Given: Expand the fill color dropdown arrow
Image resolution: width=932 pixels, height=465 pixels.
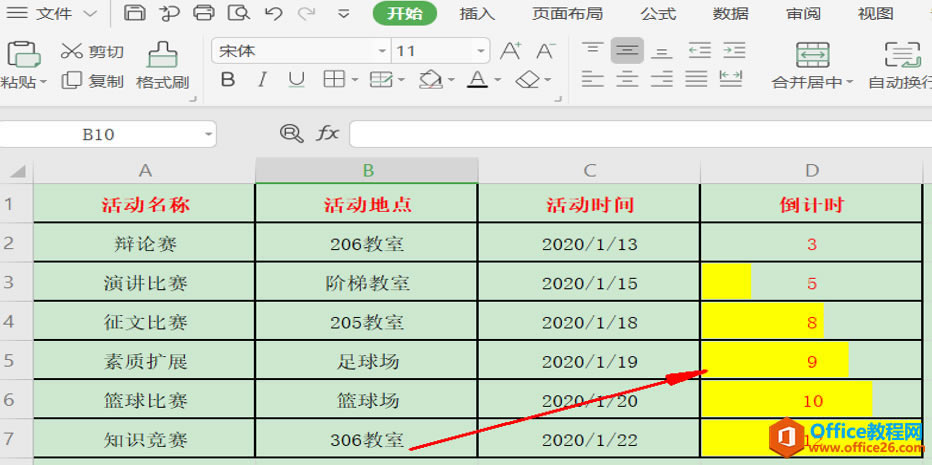Looking at the screenshot, I should 452,80.
